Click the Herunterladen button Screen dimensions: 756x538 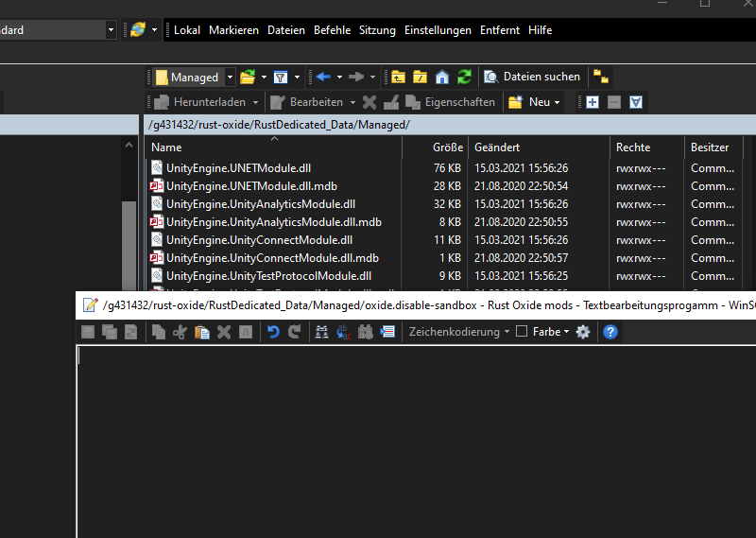tap(200, 102)
